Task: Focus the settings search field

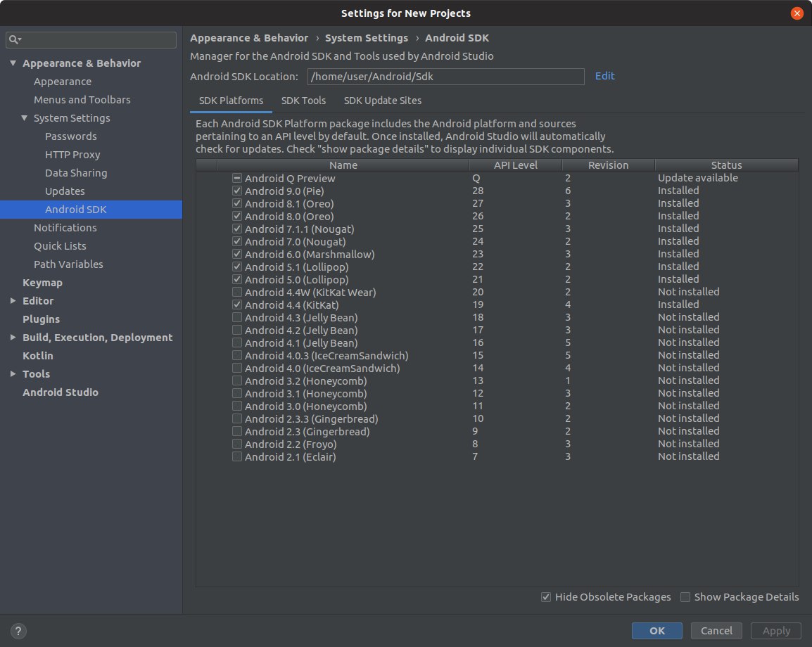Action: point(91,40)
